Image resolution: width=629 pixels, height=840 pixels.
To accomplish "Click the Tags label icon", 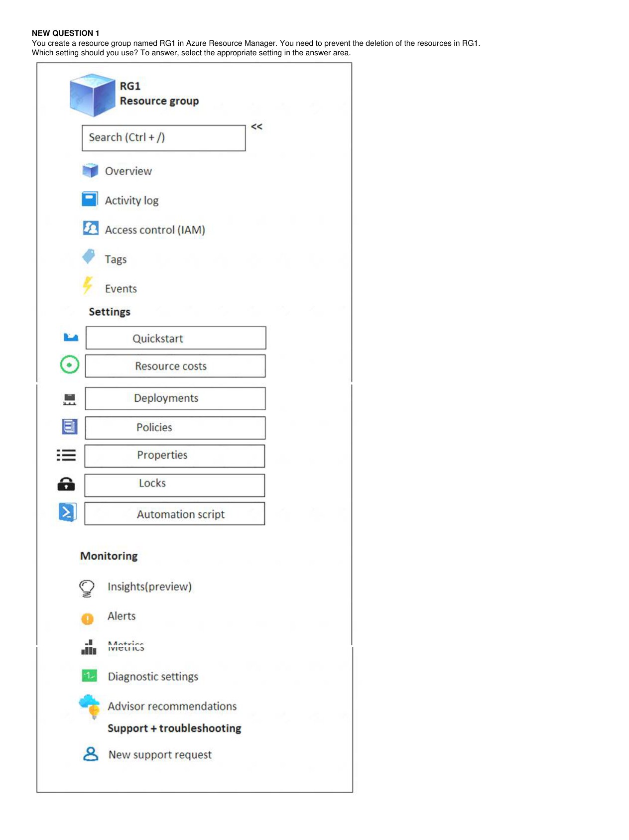I will 89,256.
